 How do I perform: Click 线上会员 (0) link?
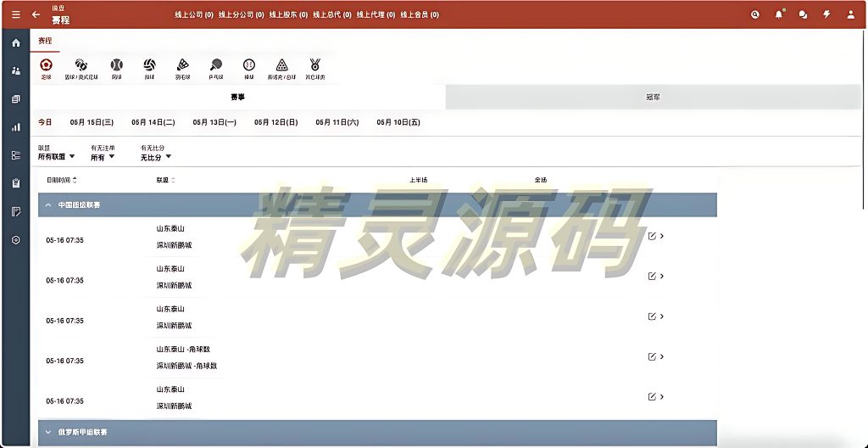tap(420, 15)
